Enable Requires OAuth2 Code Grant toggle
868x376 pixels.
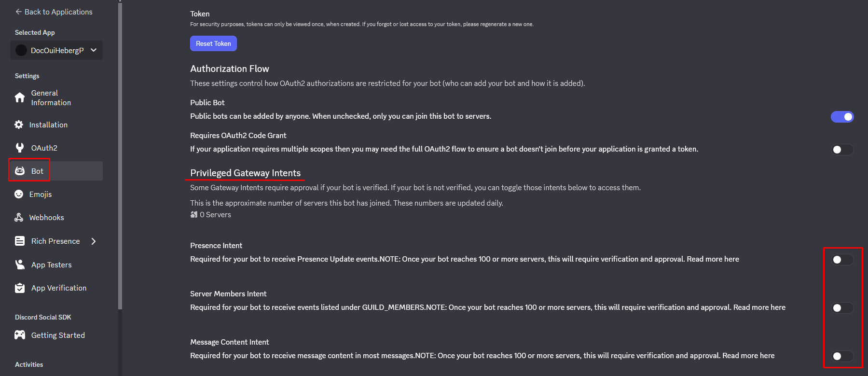(x=842, y=150)
